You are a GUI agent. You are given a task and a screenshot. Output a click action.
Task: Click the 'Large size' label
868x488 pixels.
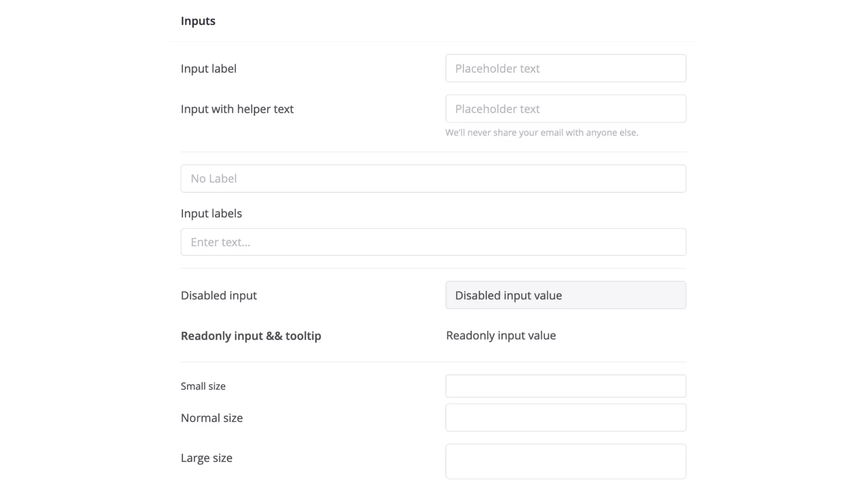206,458
